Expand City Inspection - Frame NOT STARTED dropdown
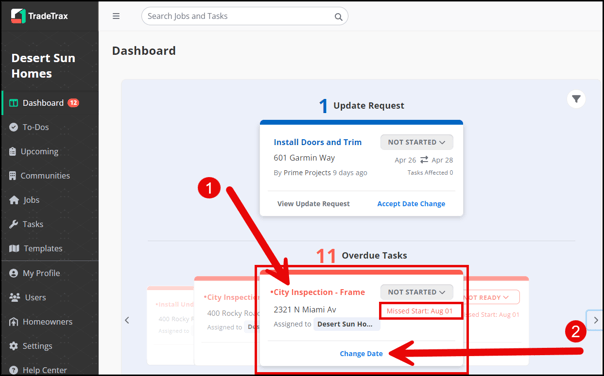604x376 pixels. coord(416,292)
